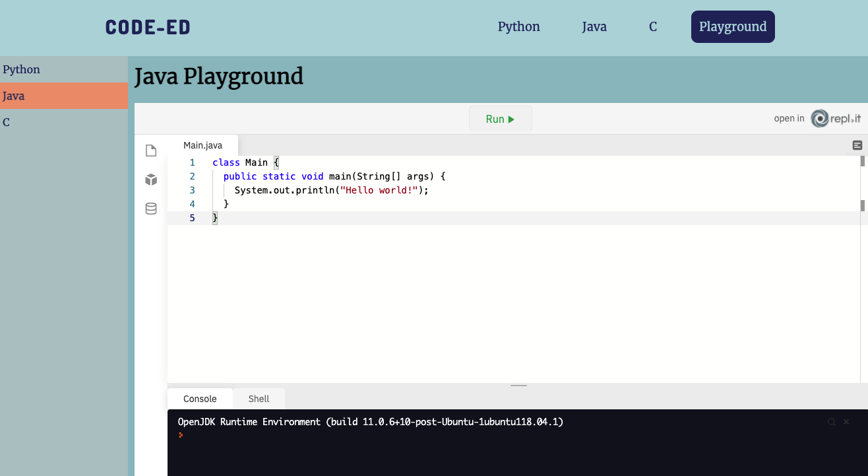Select Python in the left sidebar
This screenshot has width=868, height=476.
22,69
